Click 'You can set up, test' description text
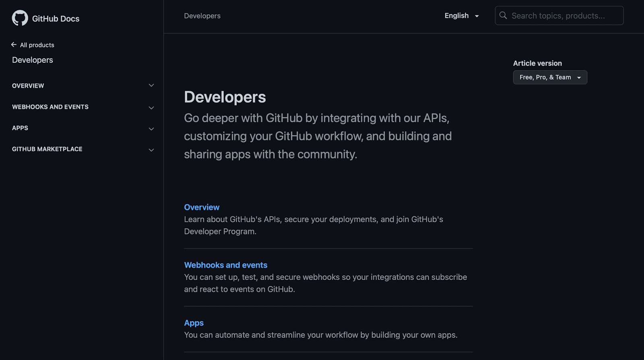Viewport: 644px width, 360px height. [x=326, y=283]
